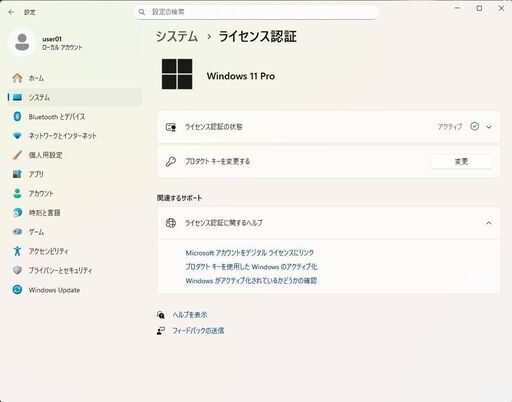The image size is (512, 402).
Task: Click システム in the breadcrumb
Action: 177,36
